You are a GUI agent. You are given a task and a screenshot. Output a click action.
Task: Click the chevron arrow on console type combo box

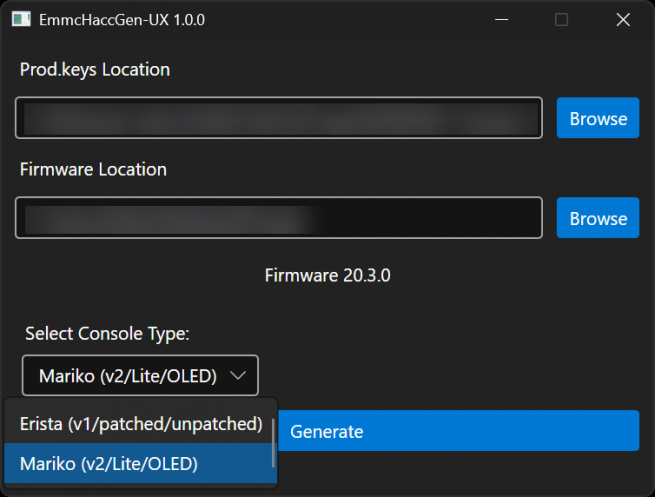point(238,376)
